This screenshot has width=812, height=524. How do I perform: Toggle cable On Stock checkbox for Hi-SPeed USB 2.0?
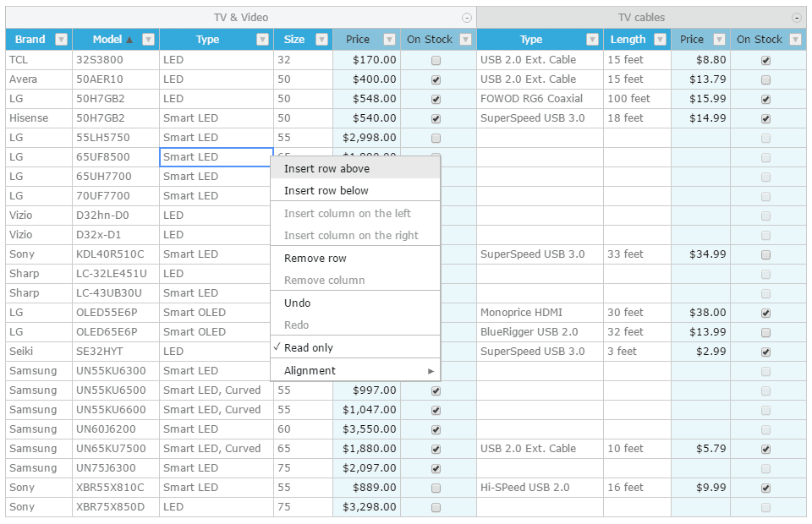766,489
